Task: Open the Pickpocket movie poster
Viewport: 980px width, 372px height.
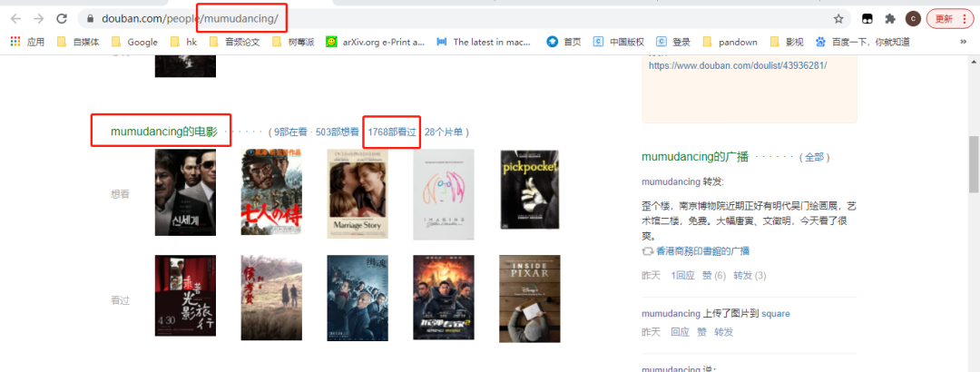Action: click(x=529, y=190)
